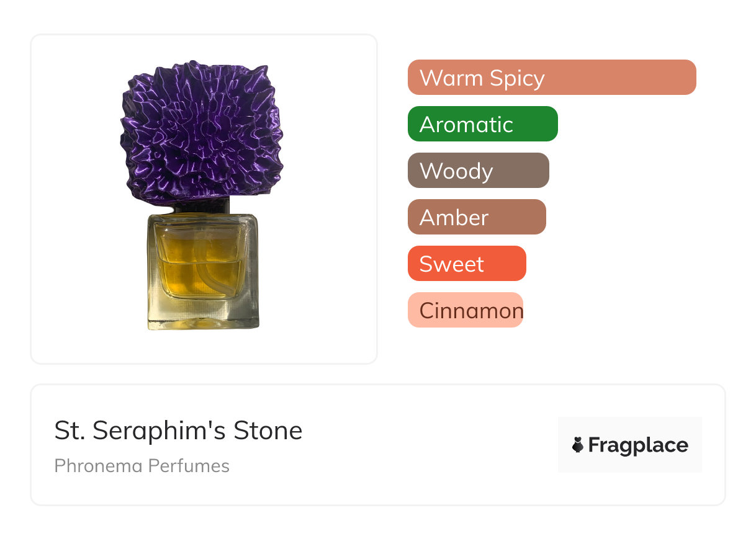Click the Fragplace wordmark text

click(x=637, y=445)
